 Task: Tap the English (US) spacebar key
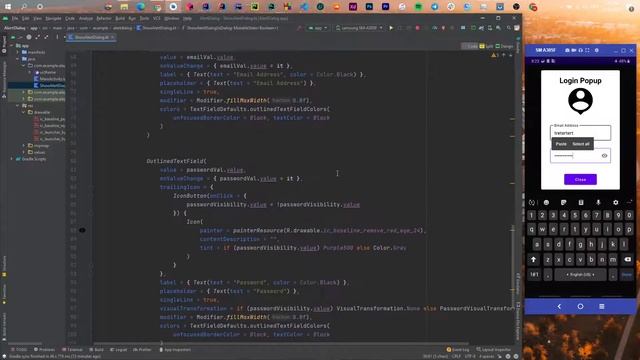point(580,275)
